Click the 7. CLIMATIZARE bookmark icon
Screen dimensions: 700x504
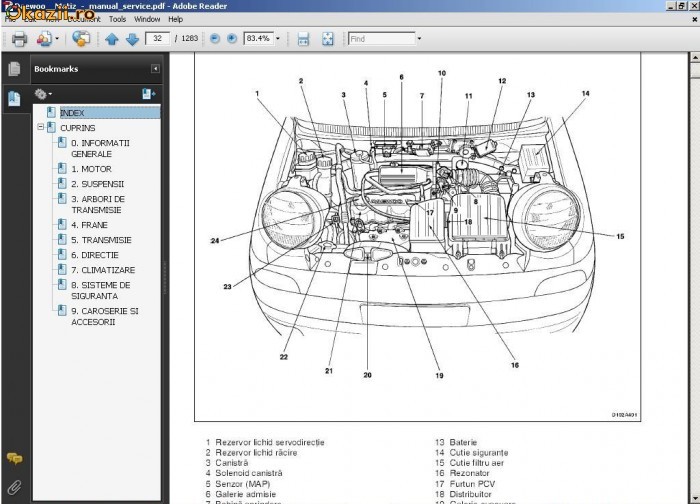pyautogui.click(x=62, y=270)
